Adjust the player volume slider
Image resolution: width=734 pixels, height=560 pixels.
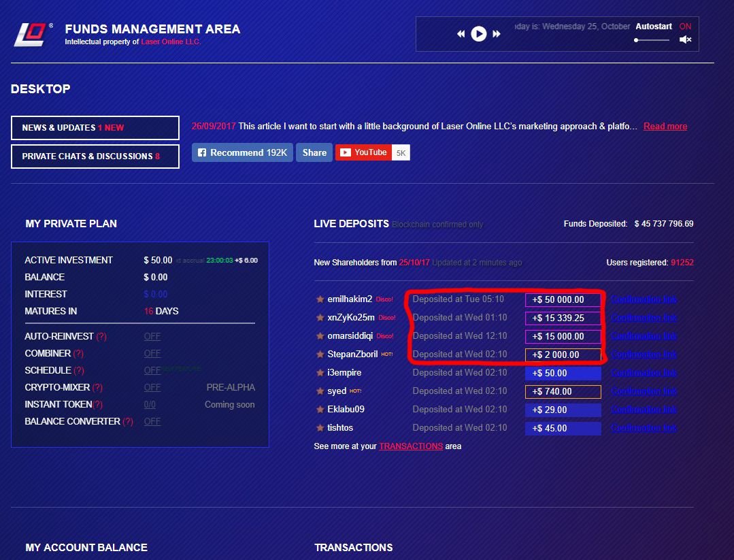point(652,40)
